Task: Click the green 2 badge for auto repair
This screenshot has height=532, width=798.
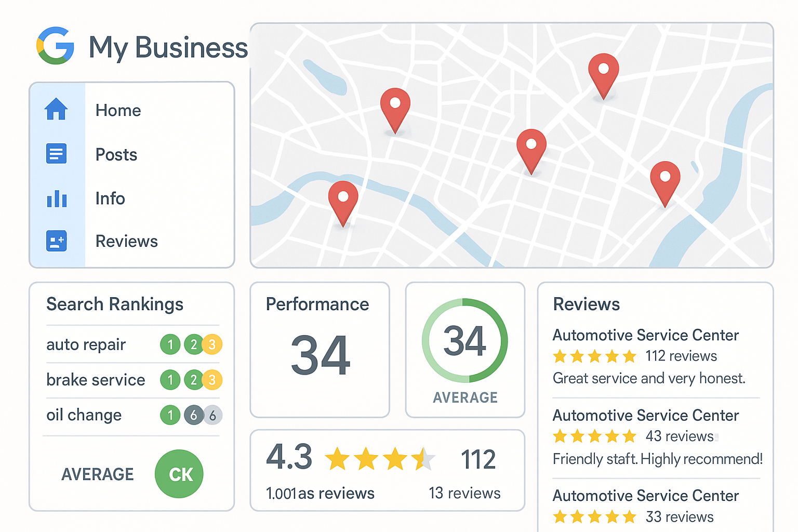Action: pos(193,344)
